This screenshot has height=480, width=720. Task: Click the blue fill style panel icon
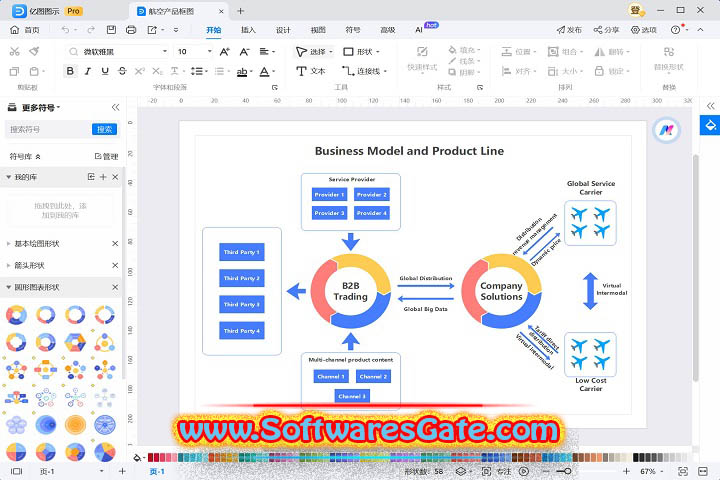710,125
